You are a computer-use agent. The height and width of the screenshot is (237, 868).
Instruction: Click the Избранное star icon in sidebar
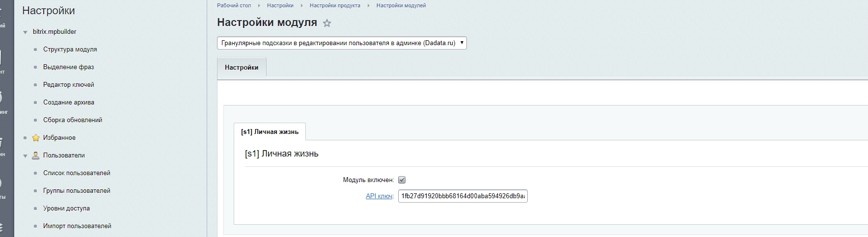(x=36, y=138)
